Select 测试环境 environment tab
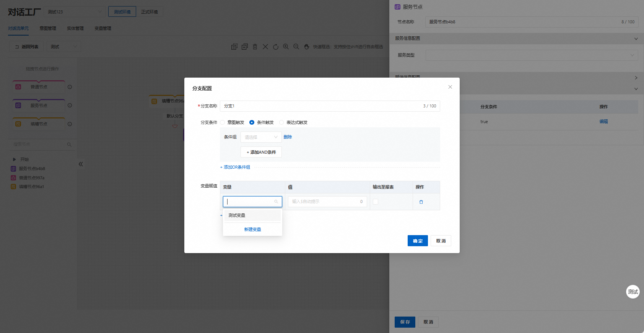This screenshot has width=644, height=333. pyautogui.click(x=122, y=12)
